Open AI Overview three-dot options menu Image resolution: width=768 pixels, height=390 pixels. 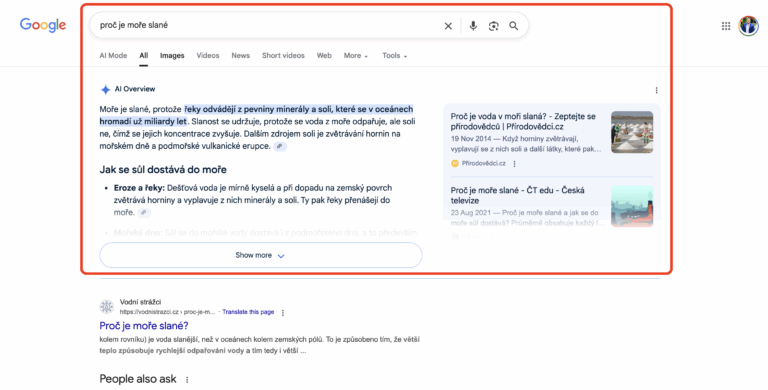pyautogui.click(x=656, y=90)
